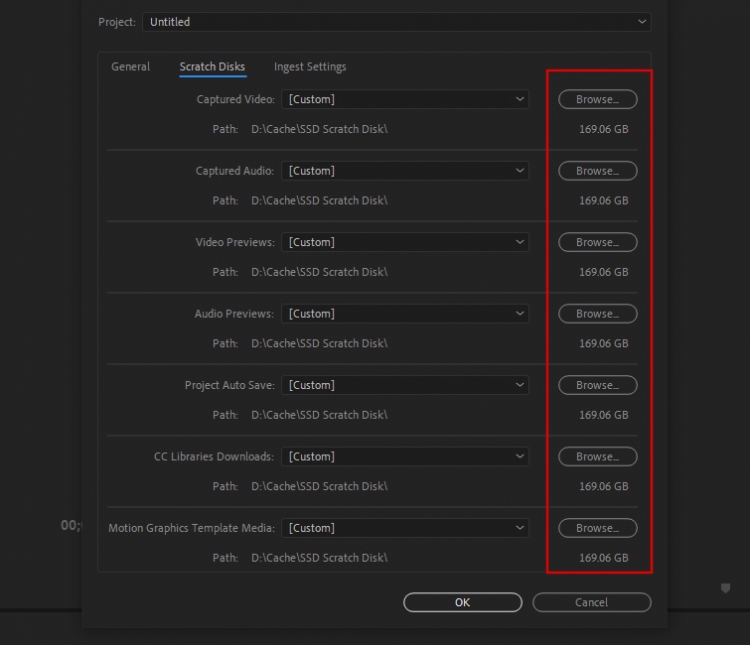Image resolution: width=750 pixels, height=645 pixels.
Task: Expand the Captured Video location dropdown
Action: [x=405, y=100]
